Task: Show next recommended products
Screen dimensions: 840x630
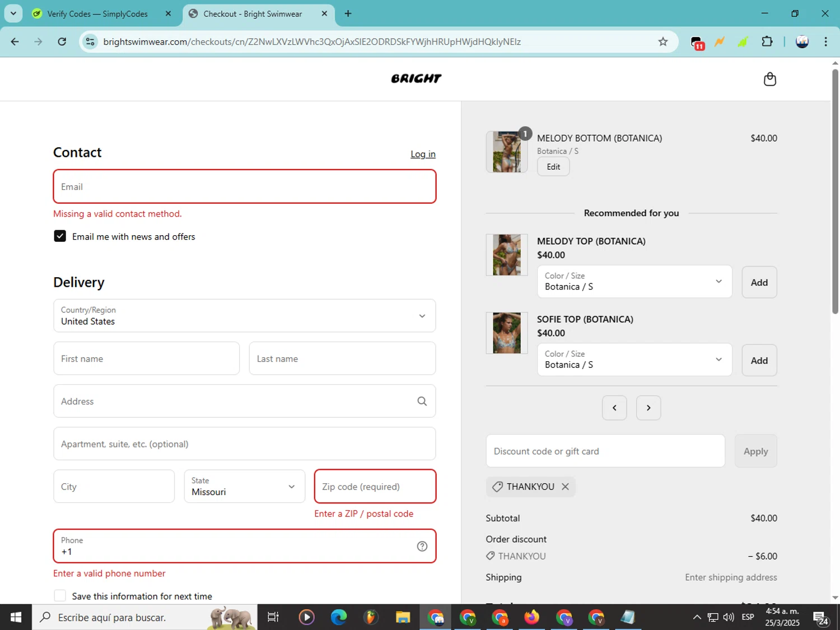Action: [x=648, y=408]
